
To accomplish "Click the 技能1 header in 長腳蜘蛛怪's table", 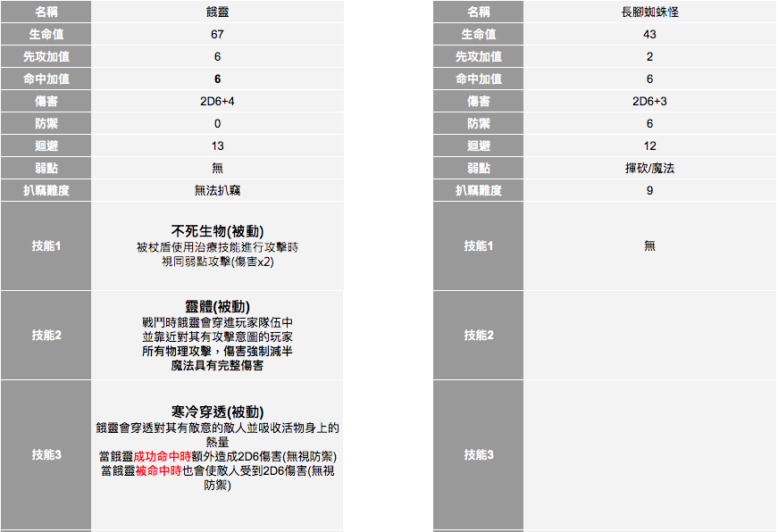I will (x=478, y=245).
